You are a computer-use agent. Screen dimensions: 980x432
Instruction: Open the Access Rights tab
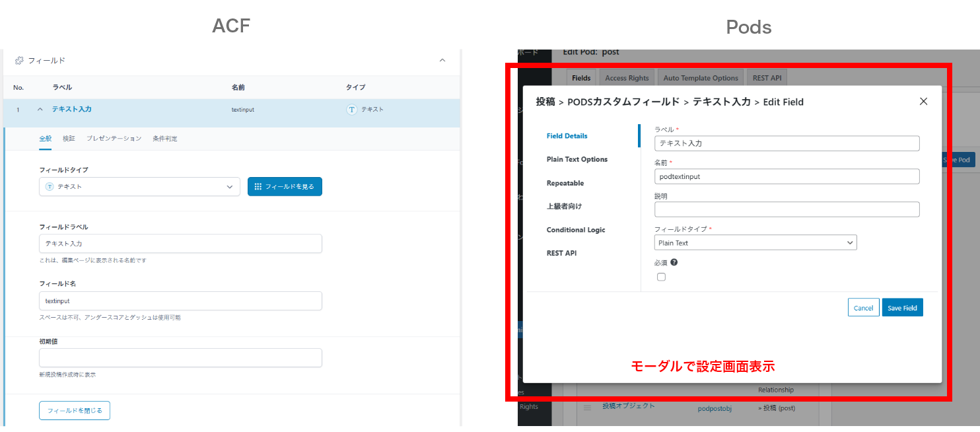click(626, 77)
